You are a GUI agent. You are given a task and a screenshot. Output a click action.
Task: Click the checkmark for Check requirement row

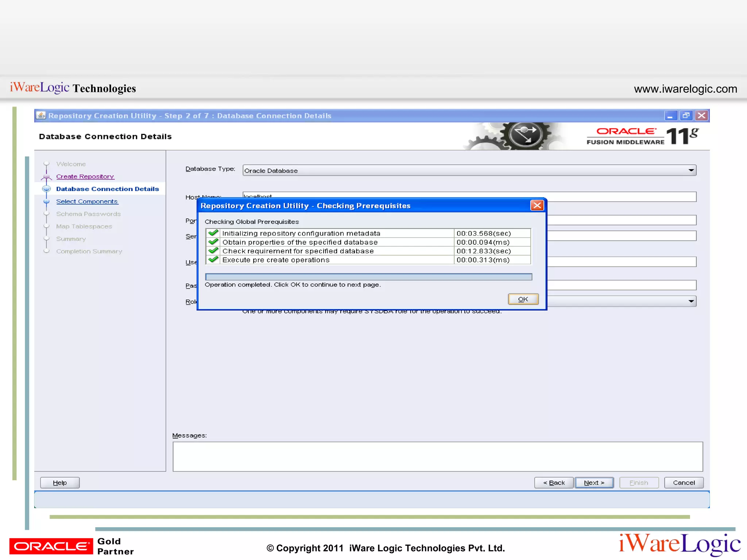(213, 251)
